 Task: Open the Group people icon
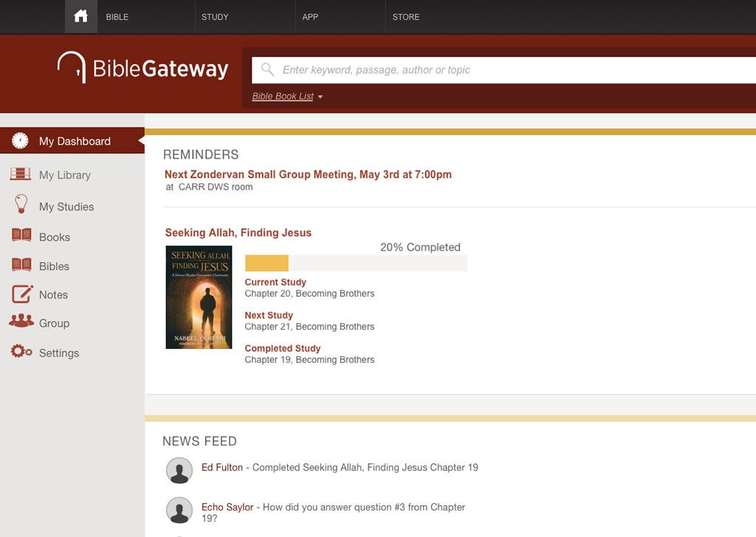click(21, 321)
